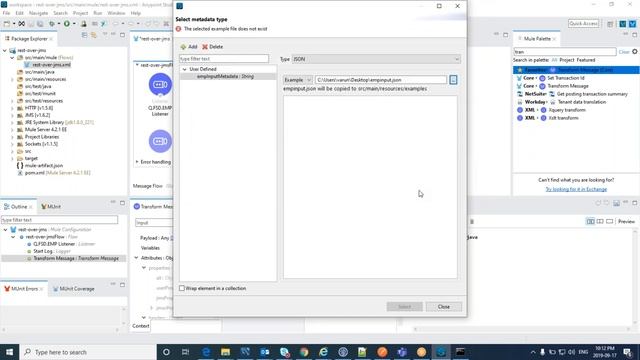Expand the src/main/resources folder
The image size is (640, 360).
[12, 79]
